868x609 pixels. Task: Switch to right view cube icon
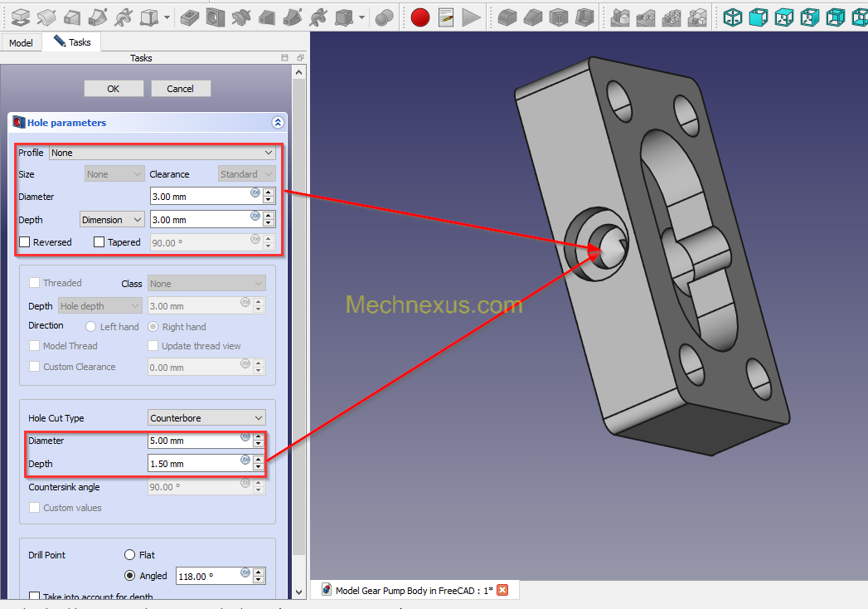[x=810, y=17]
